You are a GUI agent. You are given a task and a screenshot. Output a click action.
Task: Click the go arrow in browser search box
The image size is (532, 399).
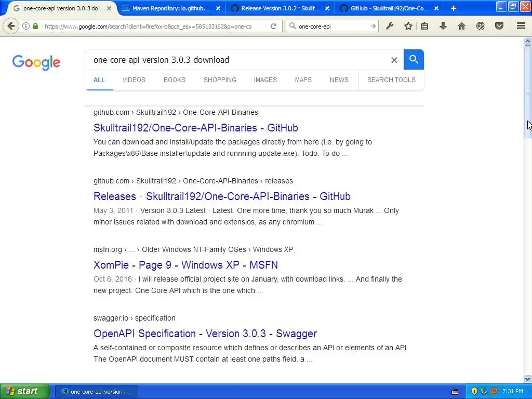click(373, 26)
